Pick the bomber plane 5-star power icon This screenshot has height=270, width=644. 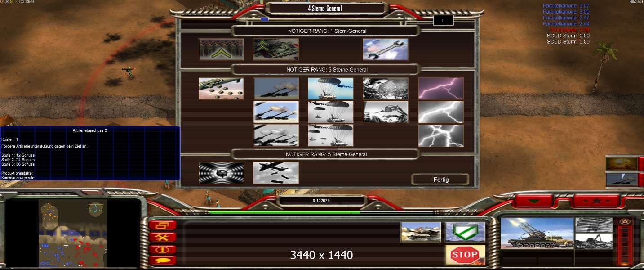click(276, 173)
